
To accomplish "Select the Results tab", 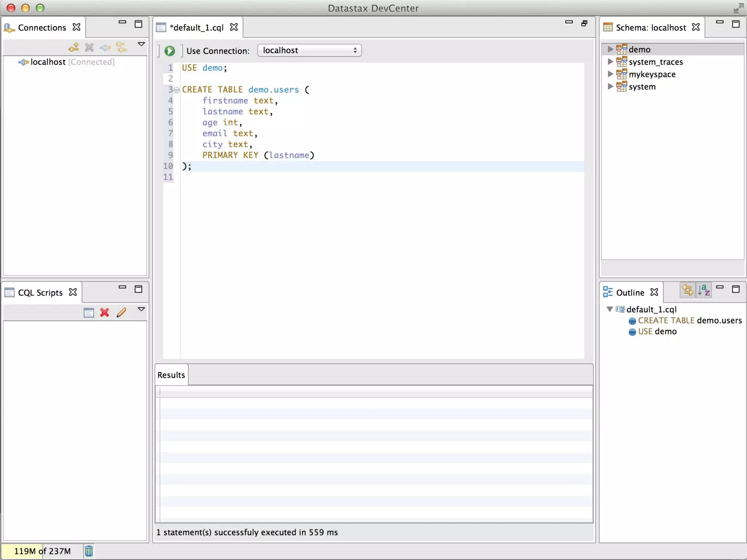I will (171, 375).
